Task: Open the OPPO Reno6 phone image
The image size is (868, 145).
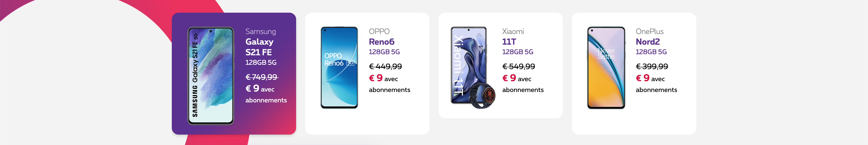Action: coord(339,68)
